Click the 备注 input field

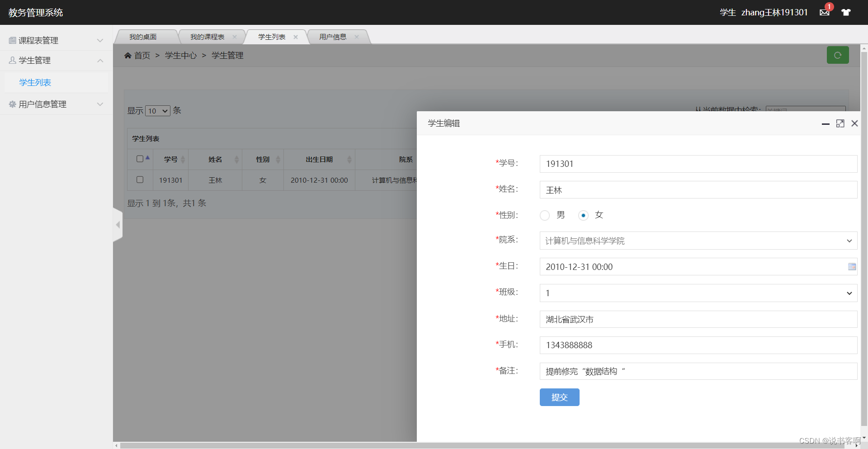click(x=698, y=371)
